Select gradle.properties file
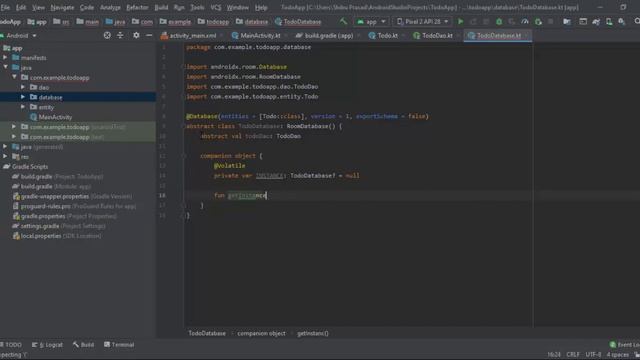The height and width of the screenshot is (360, 640). tap(65, 216)
